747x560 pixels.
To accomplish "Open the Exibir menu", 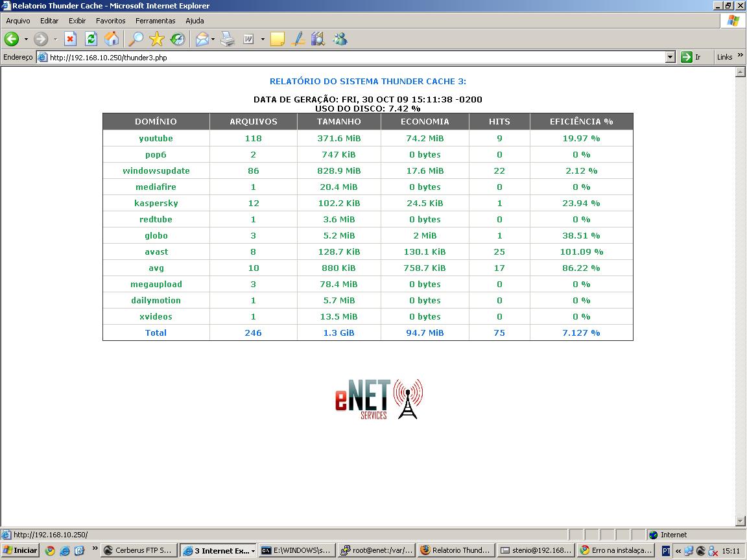I will [x=77, y=21].
